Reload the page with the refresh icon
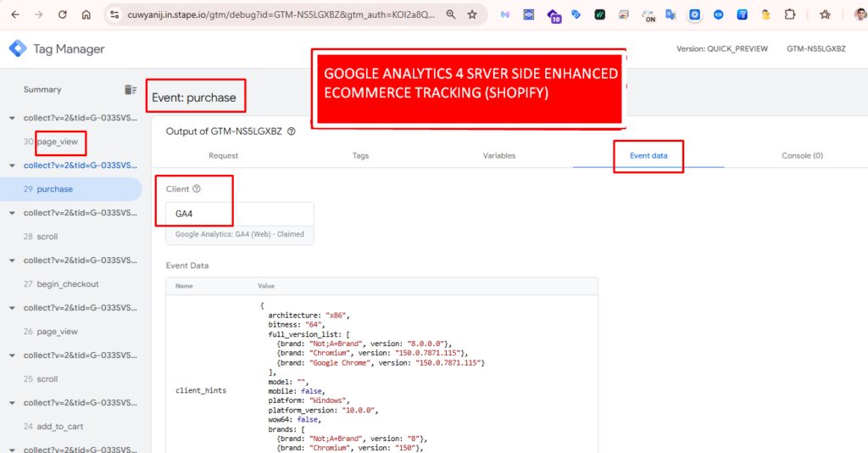The width and height of the screenshot is (868, 453). [x=62, y=14]
